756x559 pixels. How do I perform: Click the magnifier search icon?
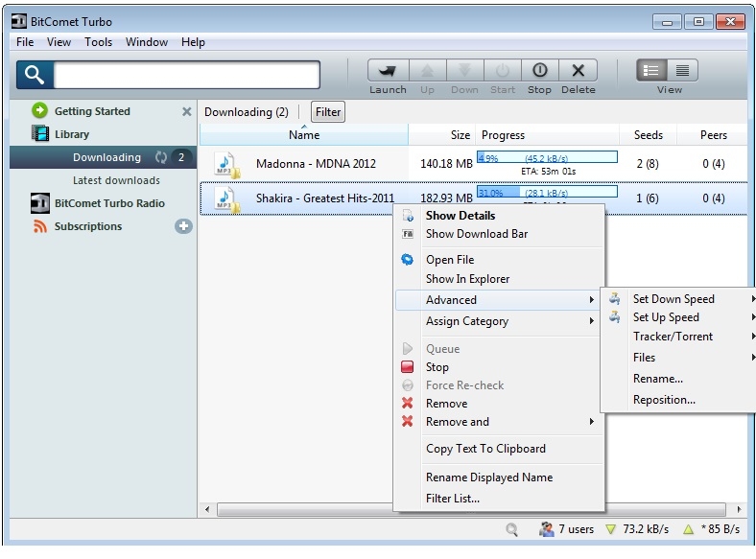pyautogui.click(x=35, y=75)
